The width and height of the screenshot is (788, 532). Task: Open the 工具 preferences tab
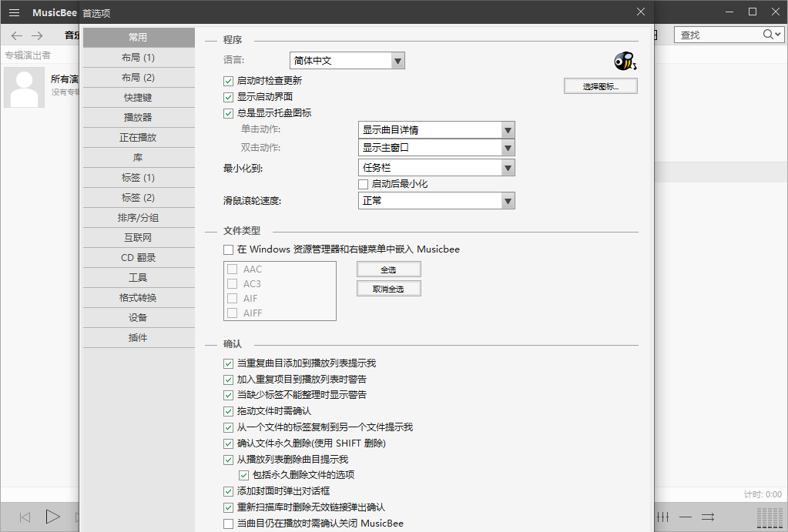[x=139, y=278]
